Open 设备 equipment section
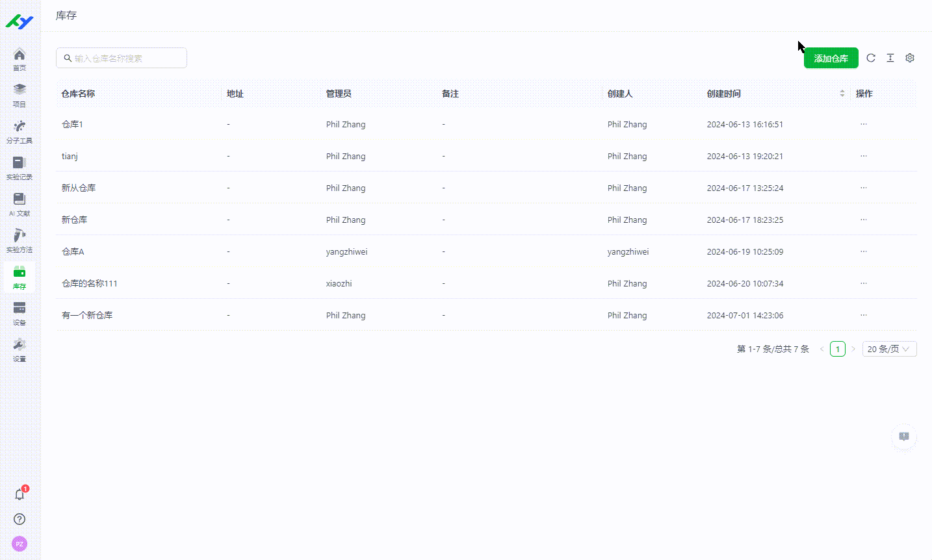The width and height of the screenshot is (932, 560). 19,313
